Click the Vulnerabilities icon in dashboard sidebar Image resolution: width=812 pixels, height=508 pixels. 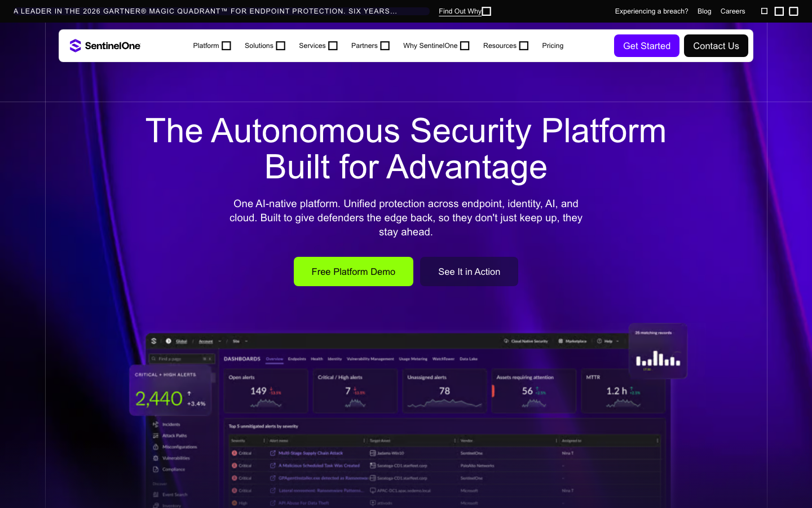156,458
